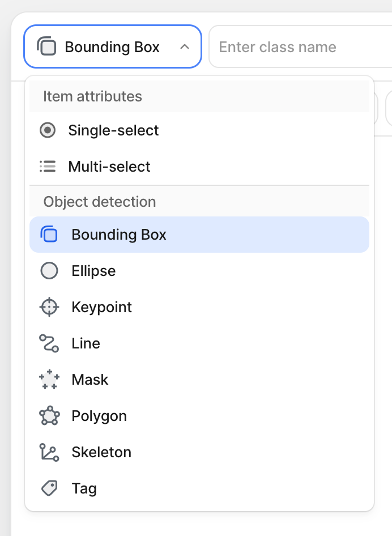392x536 pixels.
Task: Open the Bounding Box type selector
Action: pos(112,47)
